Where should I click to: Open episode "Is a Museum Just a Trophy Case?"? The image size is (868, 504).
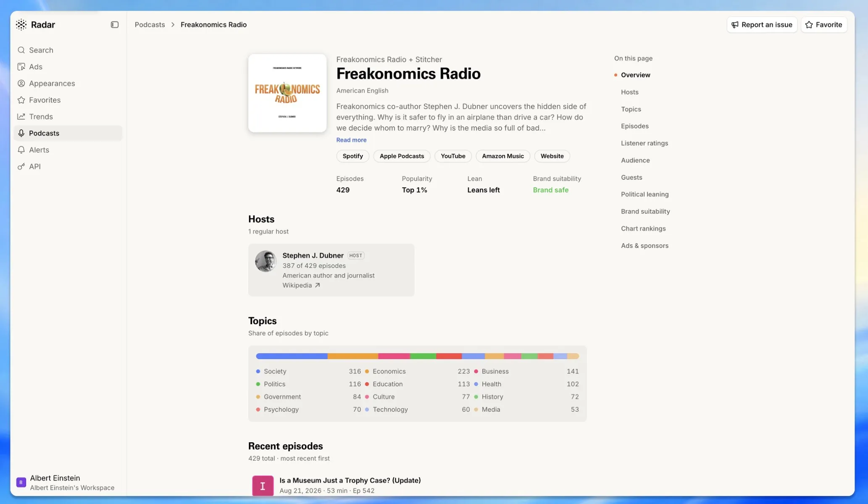(x=350, y=480)
